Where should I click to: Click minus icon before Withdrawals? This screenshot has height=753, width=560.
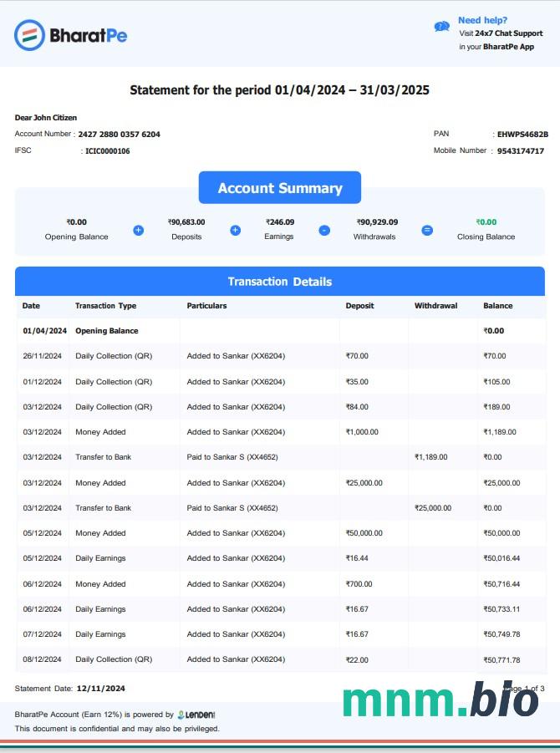click(x=324, y=230)
